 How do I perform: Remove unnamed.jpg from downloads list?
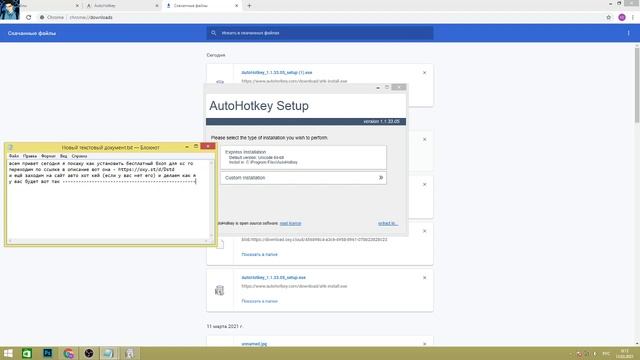pyautogui.click(x=424, y=344)
